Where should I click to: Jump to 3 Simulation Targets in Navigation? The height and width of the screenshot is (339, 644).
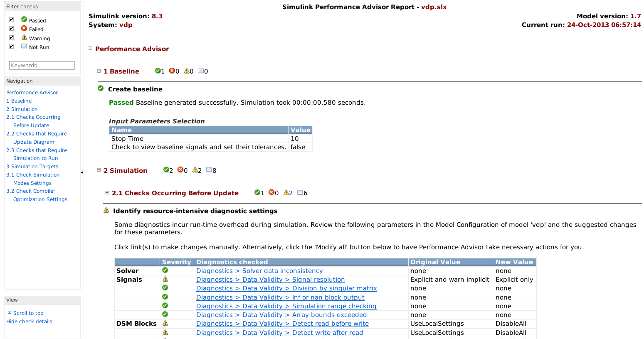click(32, 167)
